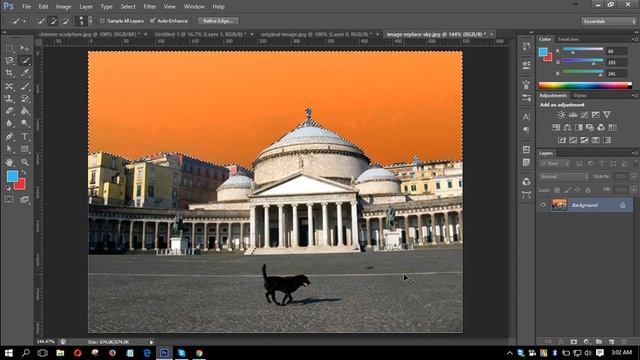Add a Color Balance adjustment
This screenshot has width=640, height=360.
pyautogui.click(x=567, y=128)
